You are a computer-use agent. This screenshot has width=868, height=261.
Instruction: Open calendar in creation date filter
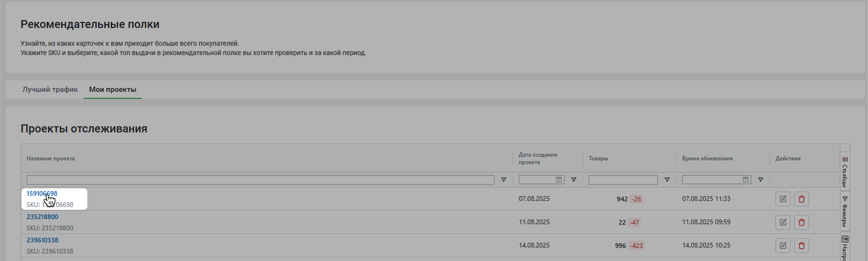(x=559, y=180)
